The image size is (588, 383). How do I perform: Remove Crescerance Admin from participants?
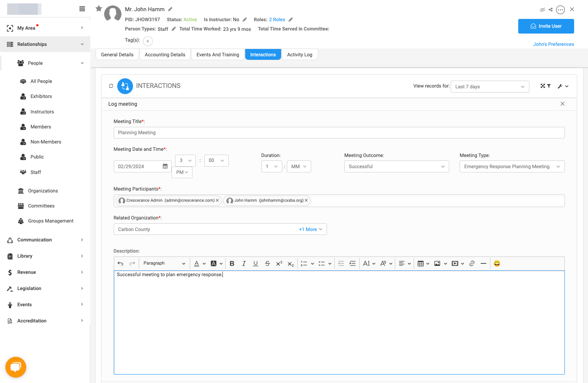[217, 201]
